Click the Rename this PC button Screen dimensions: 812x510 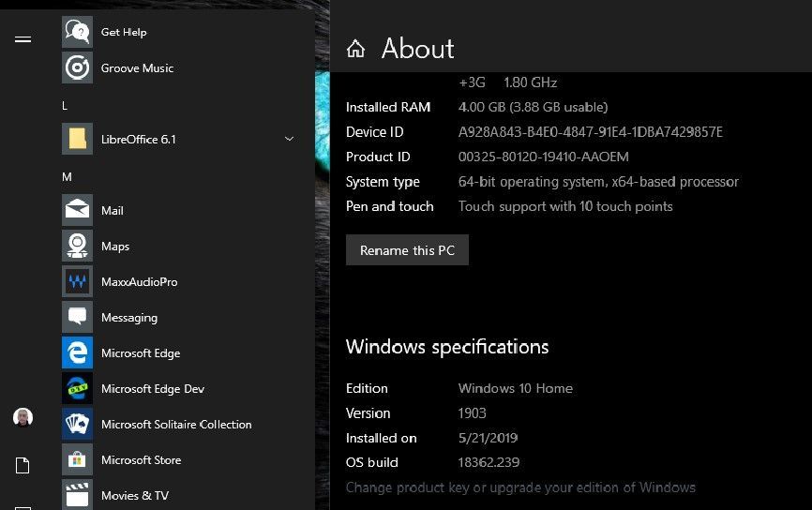[x=407, y=250]
